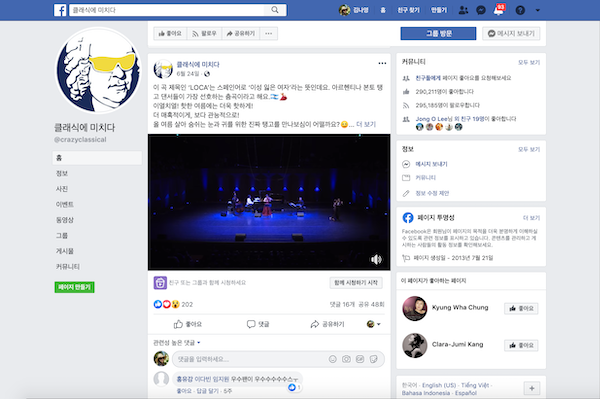600x399 pixels.
Task: Click the green 페이지 만들기 button
Action: click(74, 287)
